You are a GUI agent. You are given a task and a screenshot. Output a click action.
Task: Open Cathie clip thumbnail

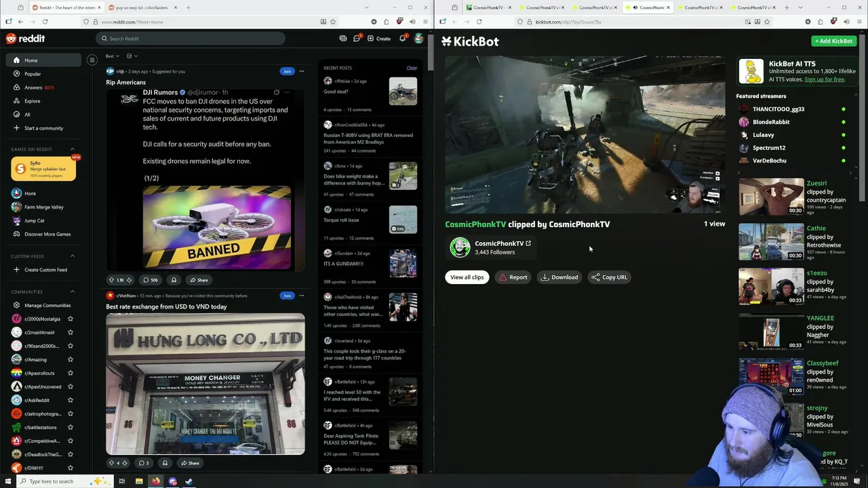(771, 242)
